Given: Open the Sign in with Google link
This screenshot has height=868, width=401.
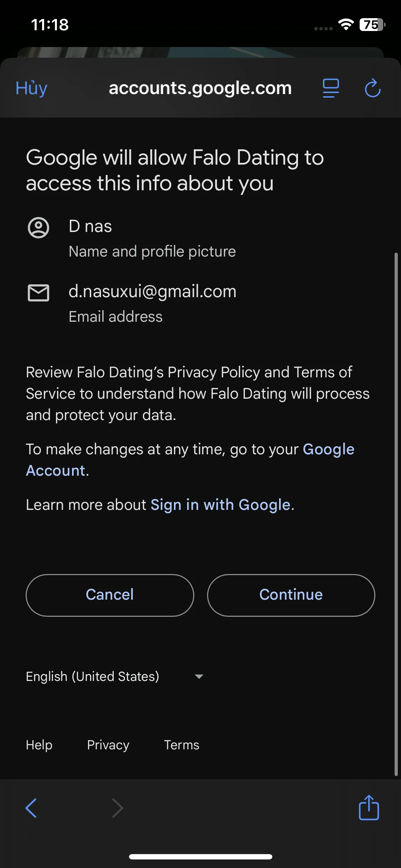Looking at the screenshot, I should (220, 505).
